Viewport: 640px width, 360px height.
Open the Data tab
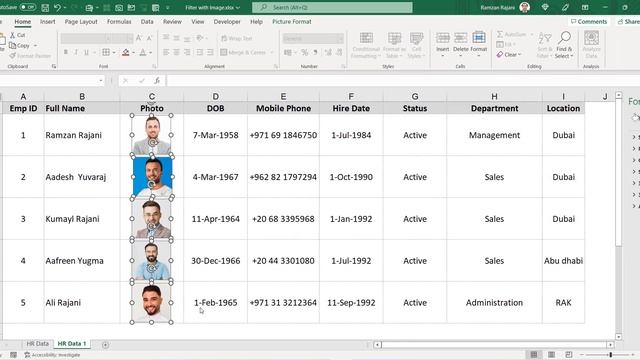tap(147, 22)
